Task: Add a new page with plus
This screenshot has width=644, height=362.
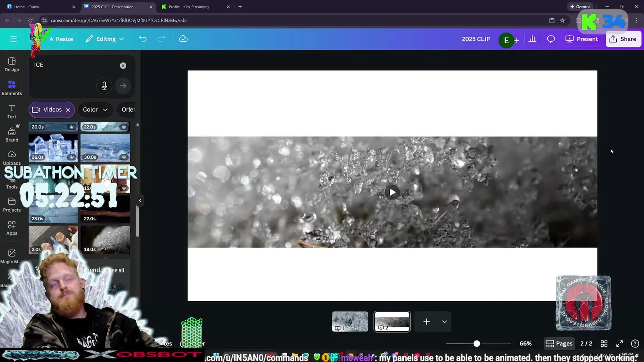Action: (x=426, y=322)
